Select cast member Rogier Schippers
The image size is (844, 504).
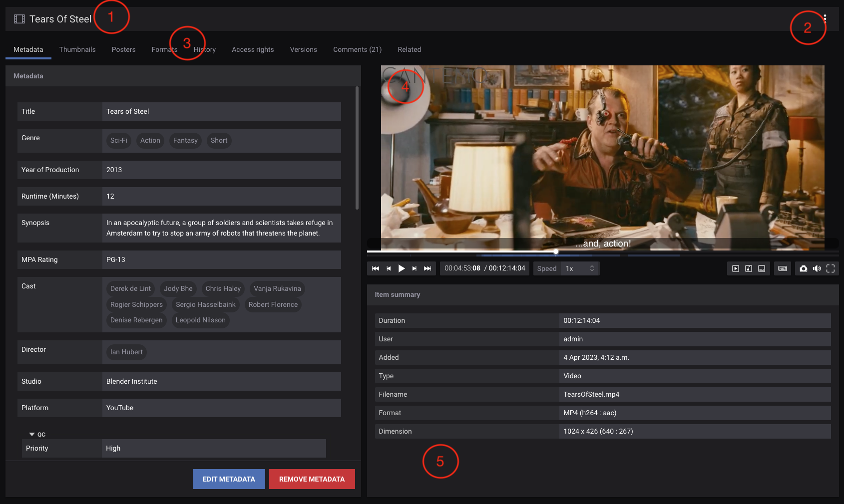(x=136, y=305)
